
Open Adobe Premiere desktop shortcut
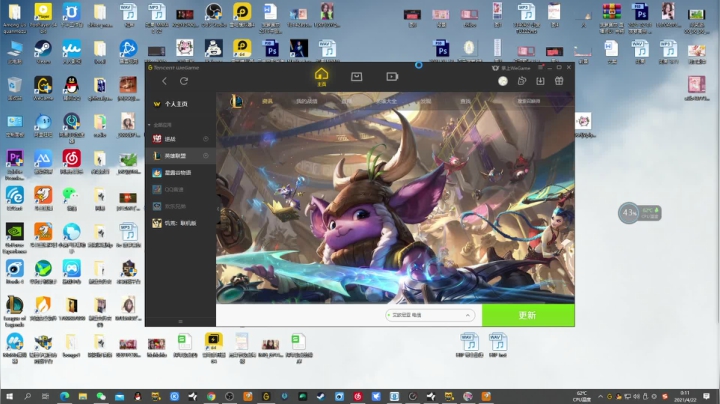click(15, 164)
